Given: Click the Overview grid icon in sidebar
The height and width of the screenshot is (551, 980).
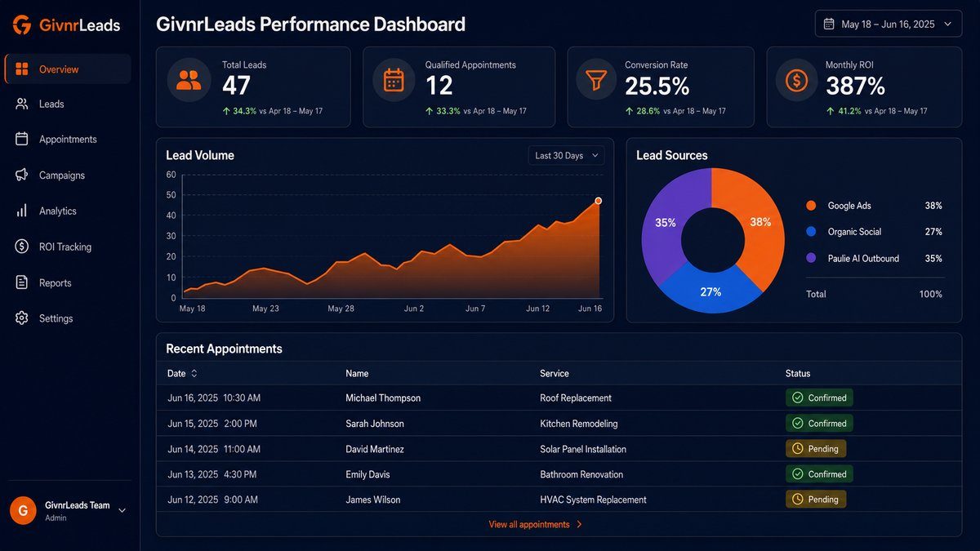Looking at the screenshot, I should coord(22,69).
